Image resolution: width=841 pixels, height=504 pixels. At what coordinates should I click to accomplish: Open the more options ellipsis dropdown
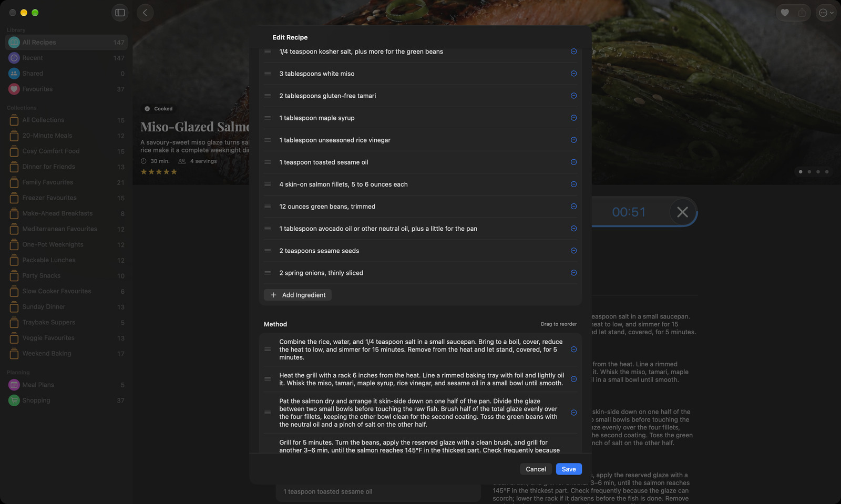click(826, 13)
